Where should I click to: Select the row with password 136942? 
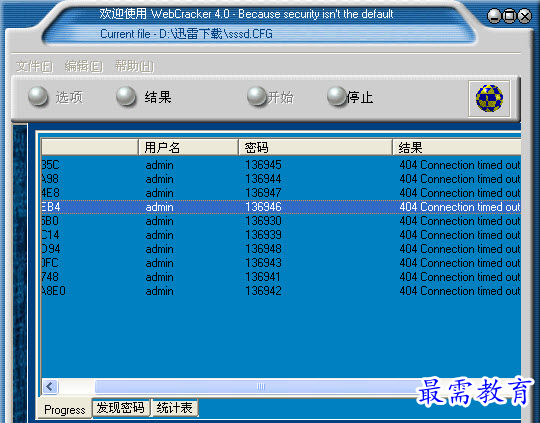[x=281, y=291]
